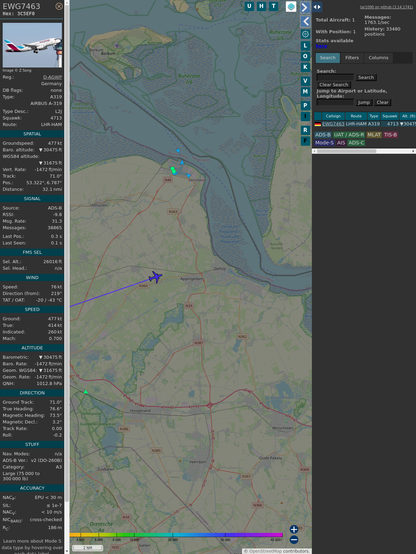This screenshot has height=554, width=416.
Task: Click the Clear Search button
Action: pyautogui.click(x=334, y=85)
